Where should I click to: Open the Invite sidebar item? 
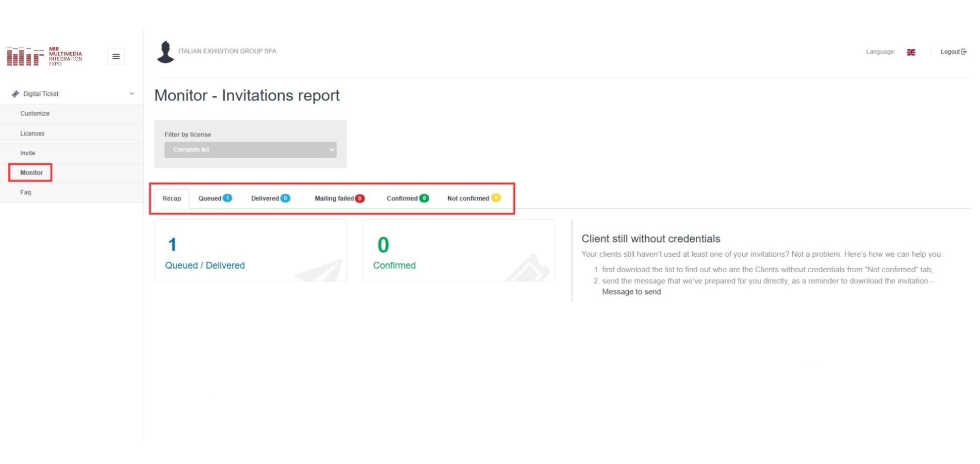click(28, 153)
